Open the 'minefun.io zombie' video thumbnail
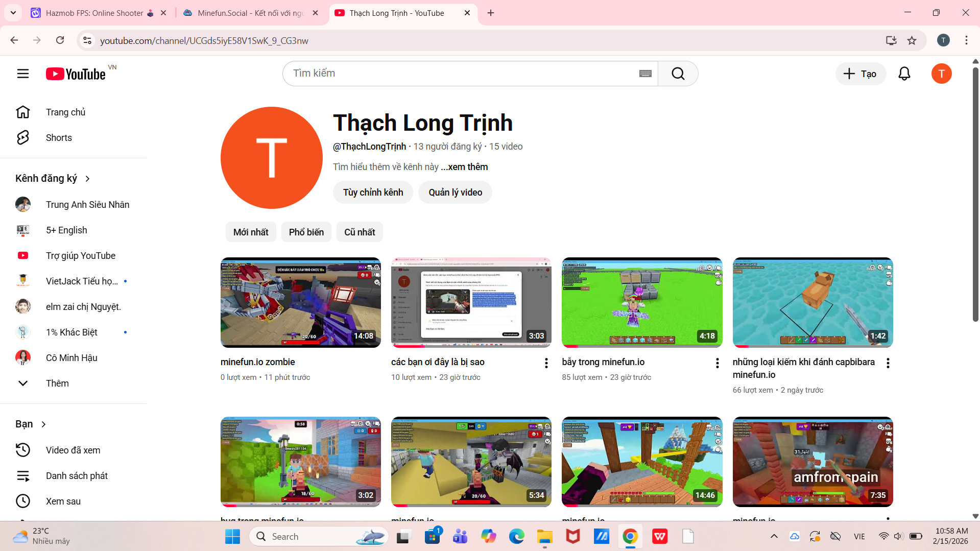980x551 pixels. [x=300, y=302]
